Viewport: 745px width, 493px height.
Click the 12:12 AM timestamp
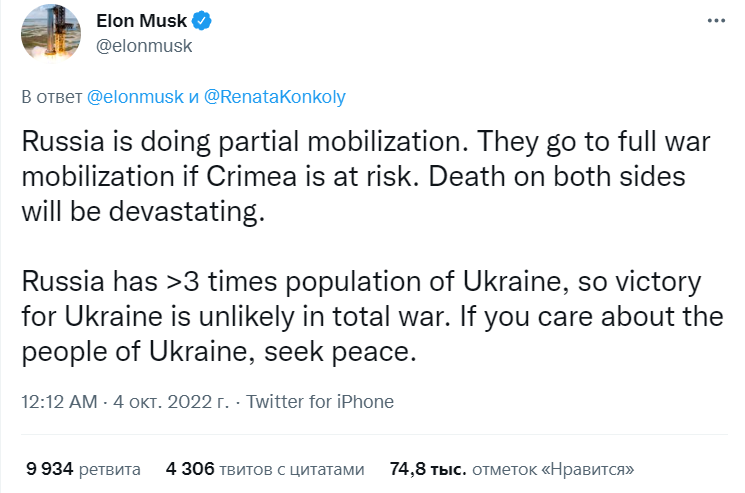[60, 402]
